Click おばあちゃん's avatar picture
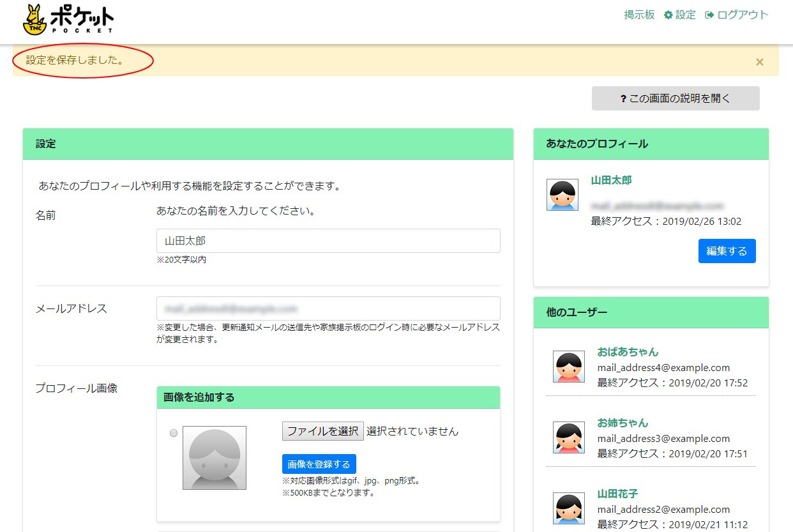The image size is (793, 532). (568, 367)
